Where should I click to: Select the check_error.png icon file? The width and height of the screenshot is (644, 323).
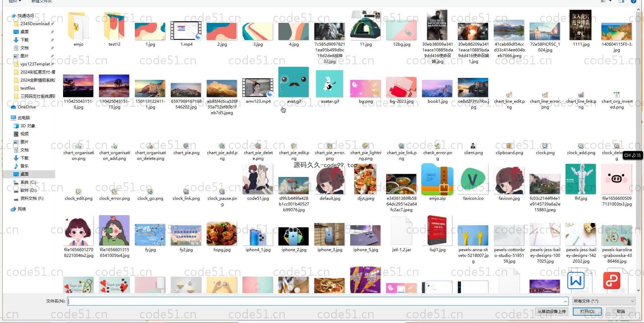point(437,146)
